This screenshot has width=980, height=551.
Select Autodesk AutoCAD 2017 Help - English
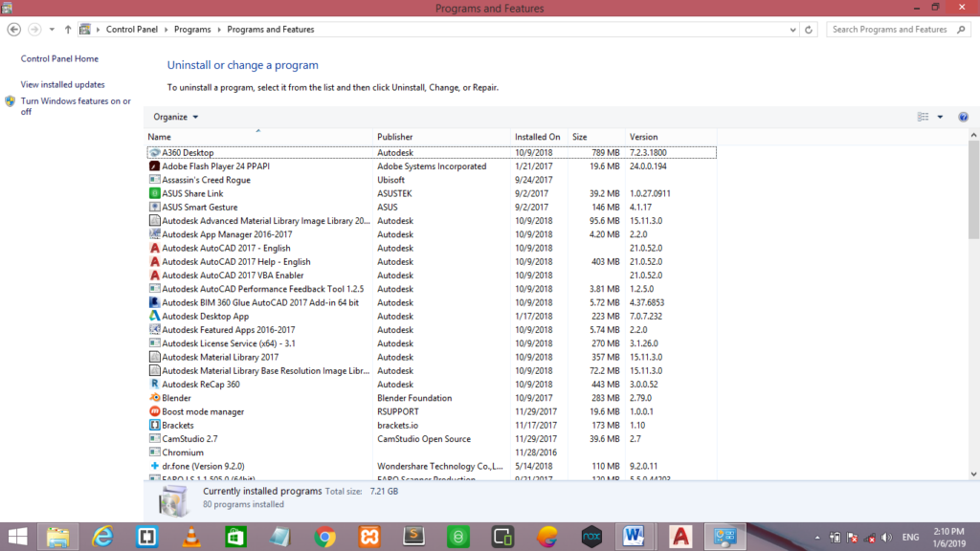[432, 262]
